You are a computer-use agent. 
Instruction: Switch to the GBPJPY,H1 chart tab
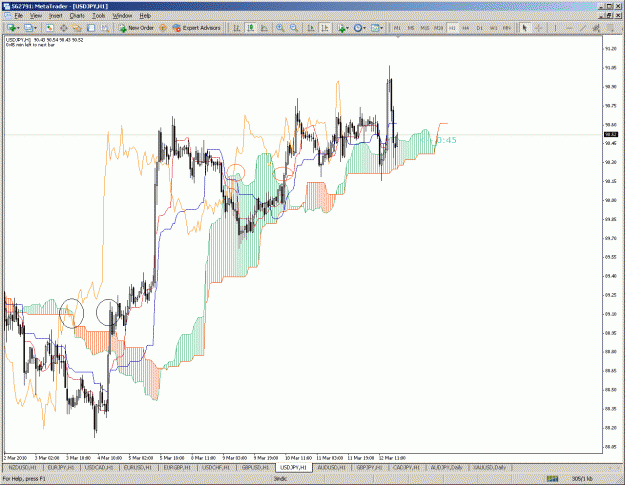click(x=369, y=467)
